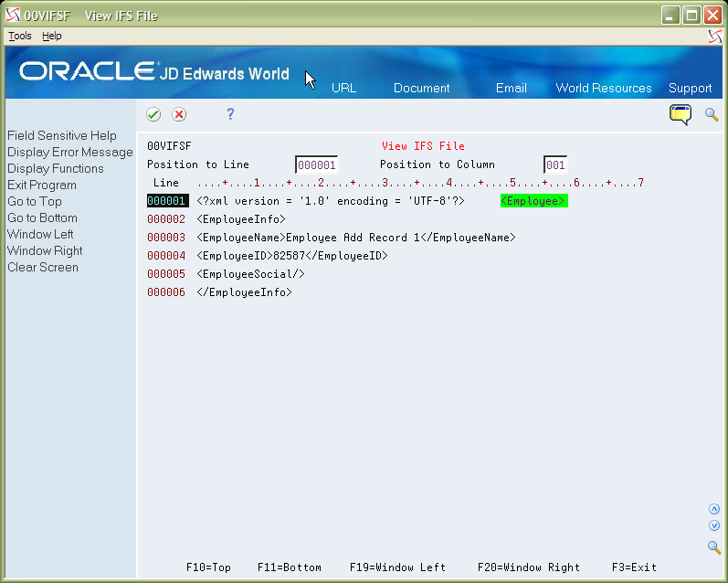
Task: Click F10=Top function key label
Action: tap(208, 567)
